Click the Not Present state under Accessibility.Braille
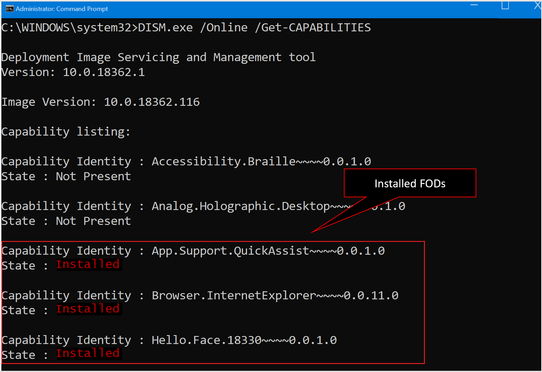 [x=93, y=176]
